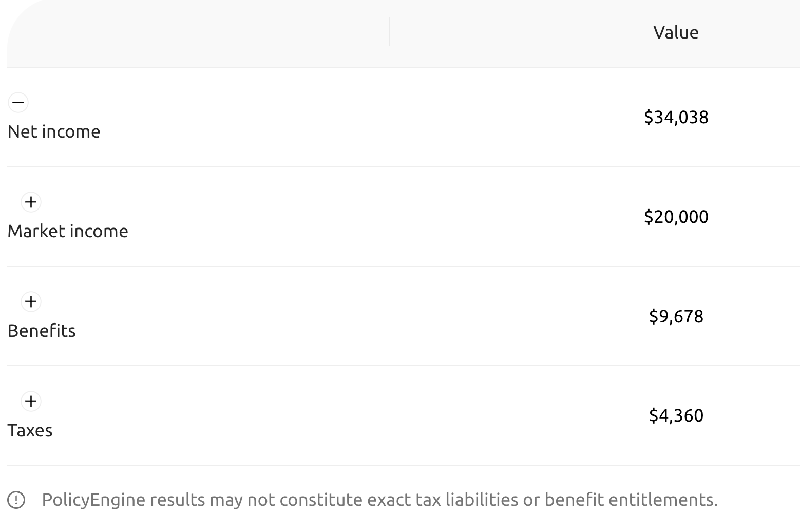The width and height of the screenshot is (800, 532).
Task: Select the Taxes row label
Action: tap(30, 431)
